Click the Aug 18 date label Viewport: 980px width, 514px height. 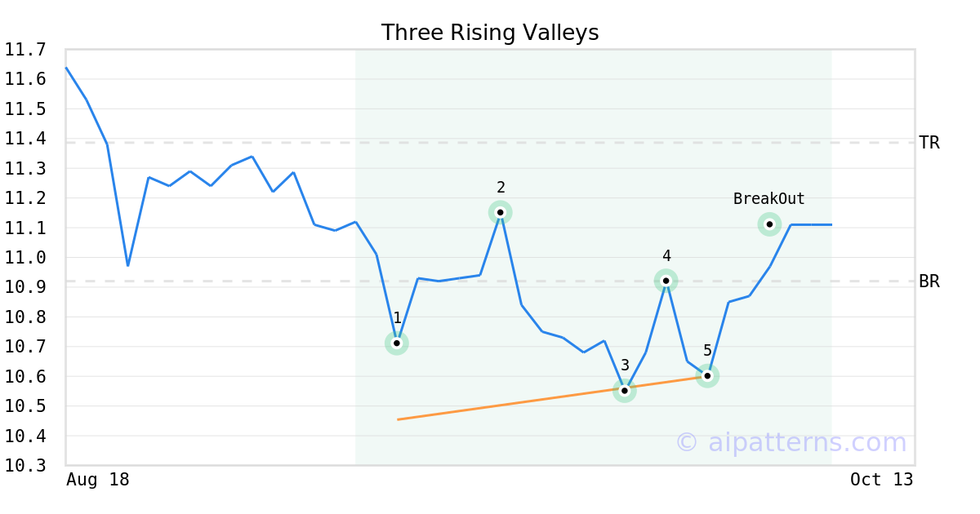98,480
